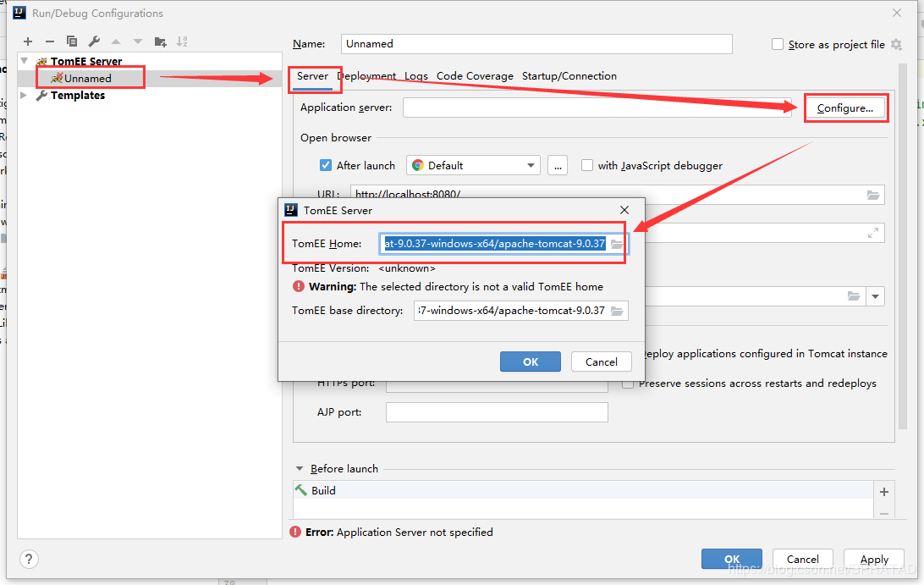Click into the Name text field

coord(536,44)
